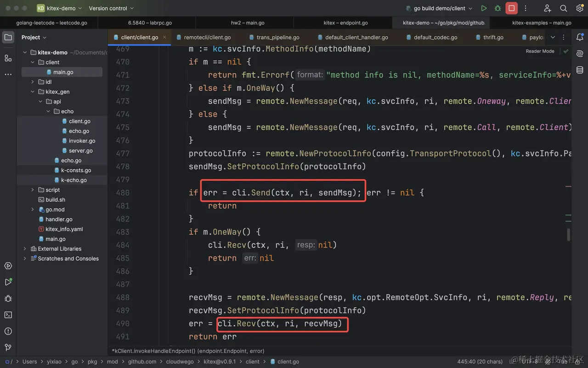Show hidden editor tabs dropdown
This screenshot has height=368, width=588.
click(x=553, y=37)
